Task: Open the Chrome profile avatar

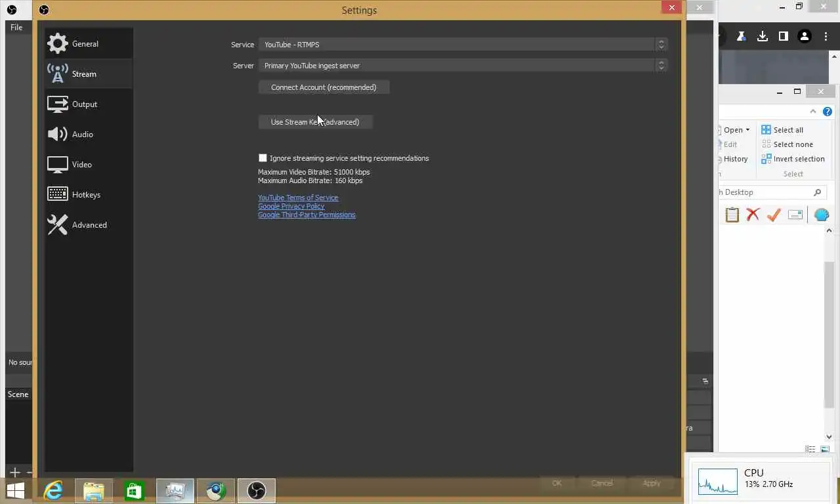Action: click(x=805, y=37)
